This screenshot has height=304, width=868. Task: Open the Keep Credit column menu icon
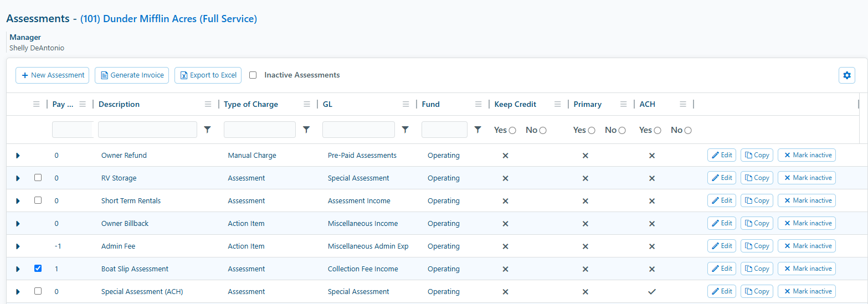[557, 104]
